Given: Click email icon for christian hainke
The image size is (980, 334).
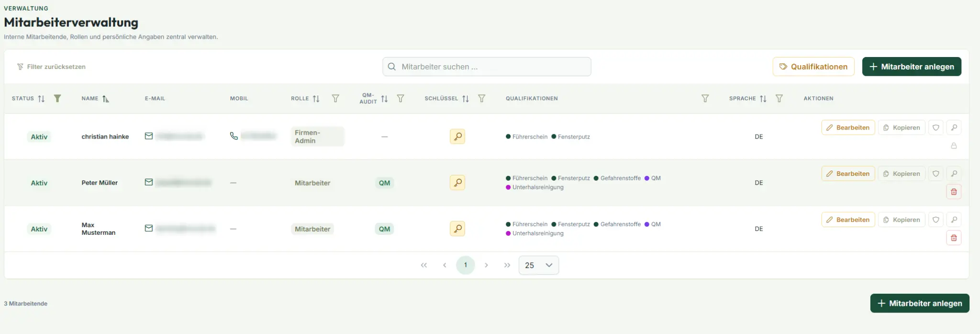Looking at the screenshot, I should tap(149, 136).
